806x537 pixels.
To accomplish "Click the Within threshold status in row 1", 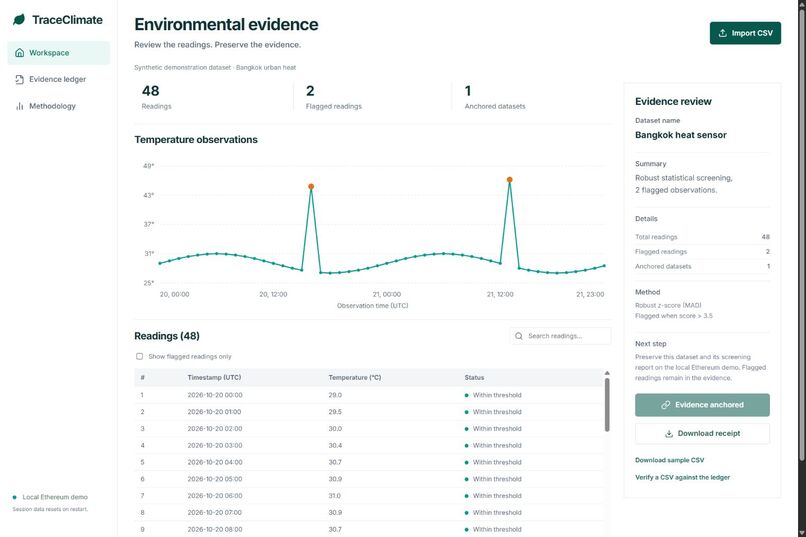I will (x=493, y=395).
